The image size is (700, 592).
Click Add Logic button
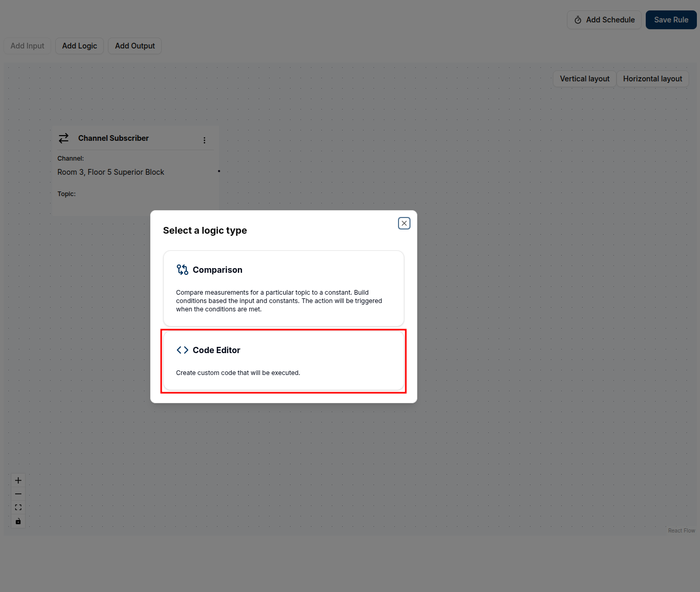click(x=79, y=46)
